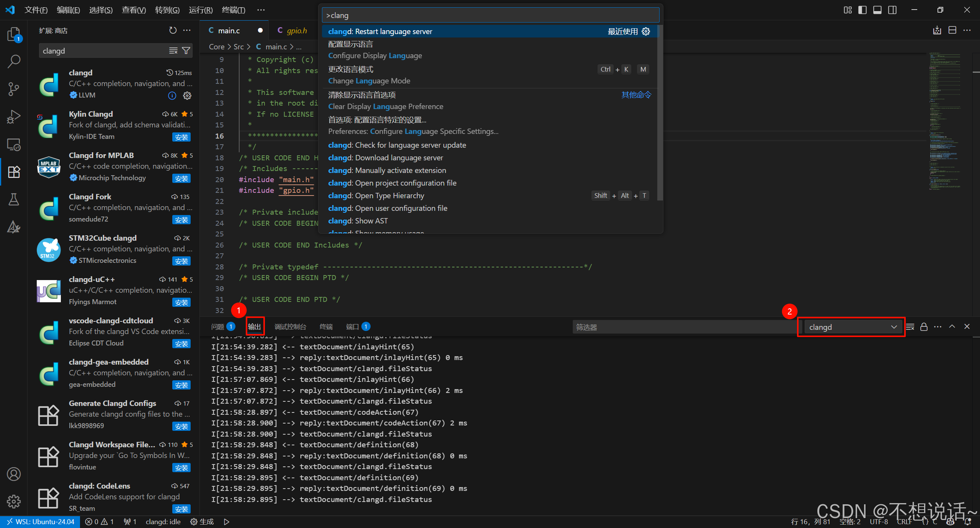Open the Source Control view

(14, 89)
